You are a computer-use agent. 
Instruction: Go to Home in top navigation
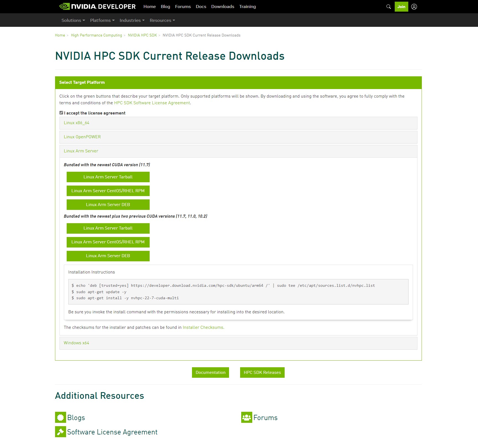[x=150, y=7]
